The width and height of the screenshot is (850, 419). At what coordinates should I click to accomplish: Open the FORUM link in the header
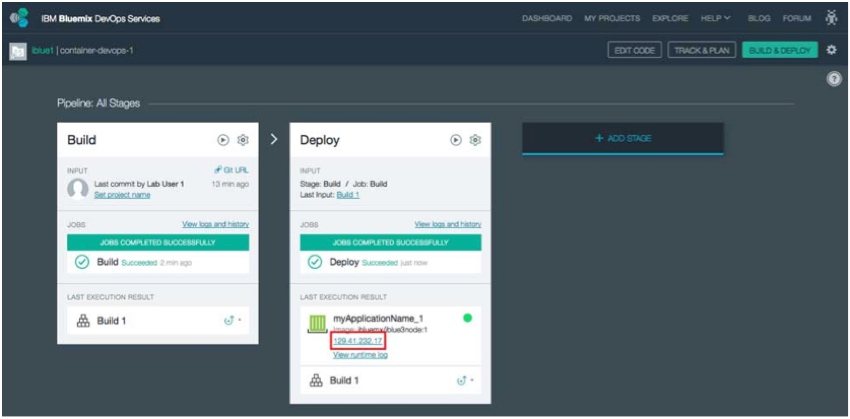tap(797, 18)
